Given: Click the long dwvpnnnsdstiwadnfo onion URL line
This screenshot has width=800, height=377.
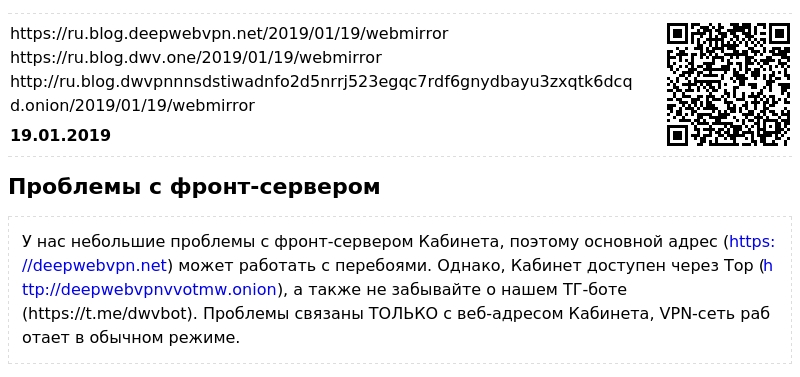Looking at the screenshot, I should (321, 82).
